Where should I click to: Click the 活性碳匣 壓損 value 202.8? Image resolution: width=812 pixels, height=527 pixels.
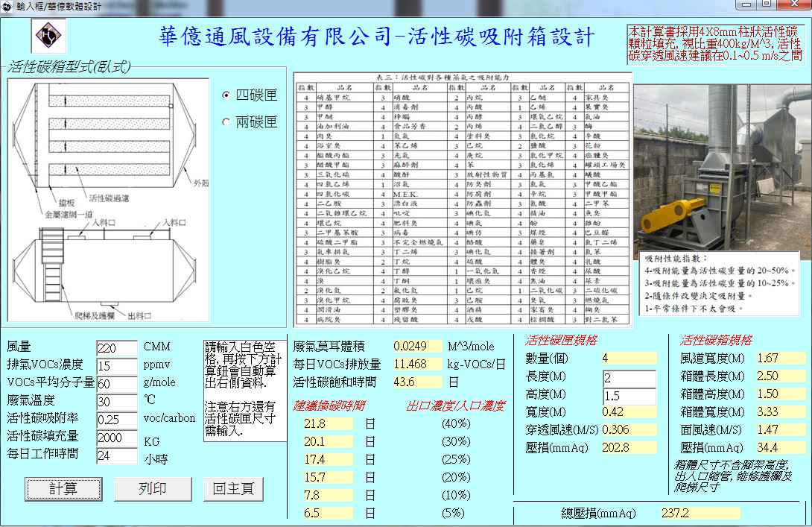tap(629, 447)
